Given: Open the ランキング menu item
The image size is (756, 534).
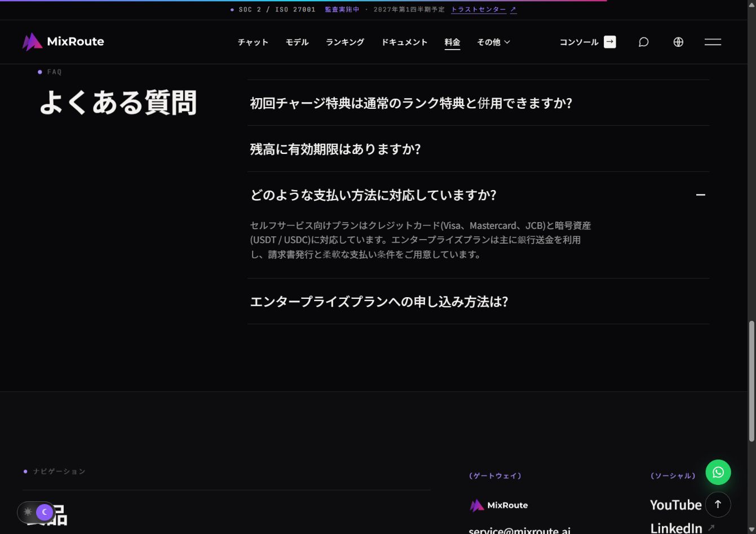Looking at the screenshot, I should point(345,42).
